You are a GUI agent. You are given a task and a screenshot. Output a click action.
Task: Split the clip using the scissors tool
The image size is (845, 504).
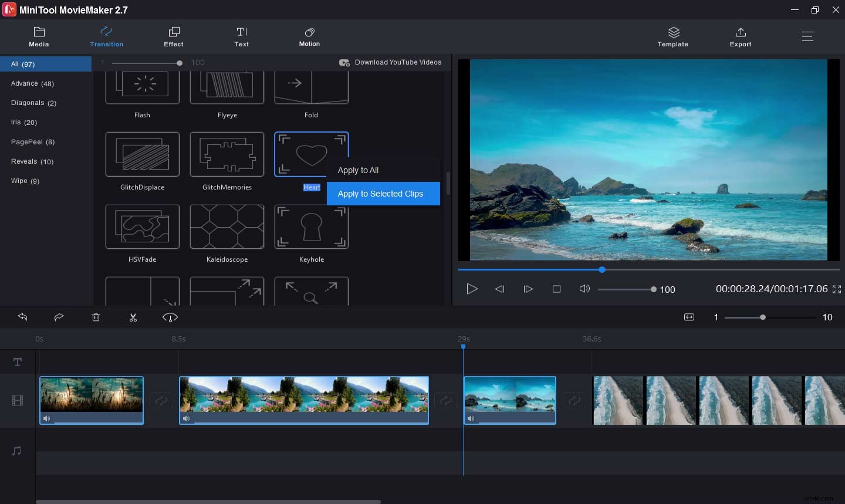pos(133,317)
